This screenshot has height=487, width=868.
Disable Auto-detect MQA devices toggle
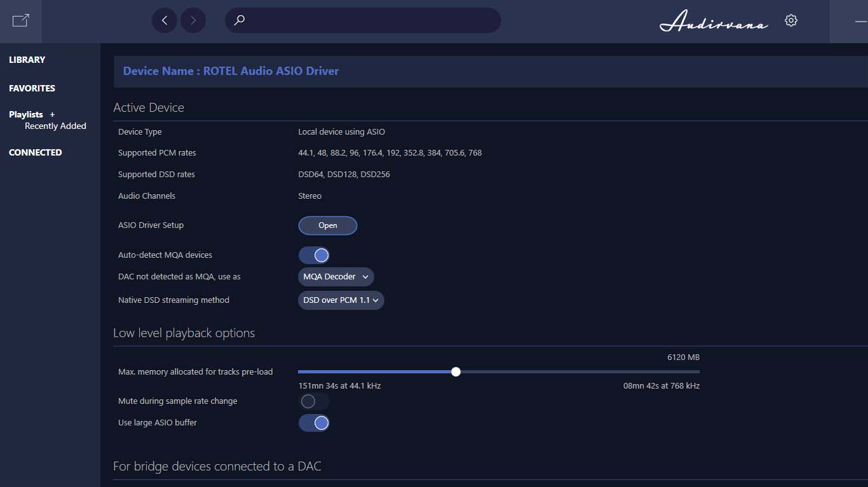pos(314,255)
